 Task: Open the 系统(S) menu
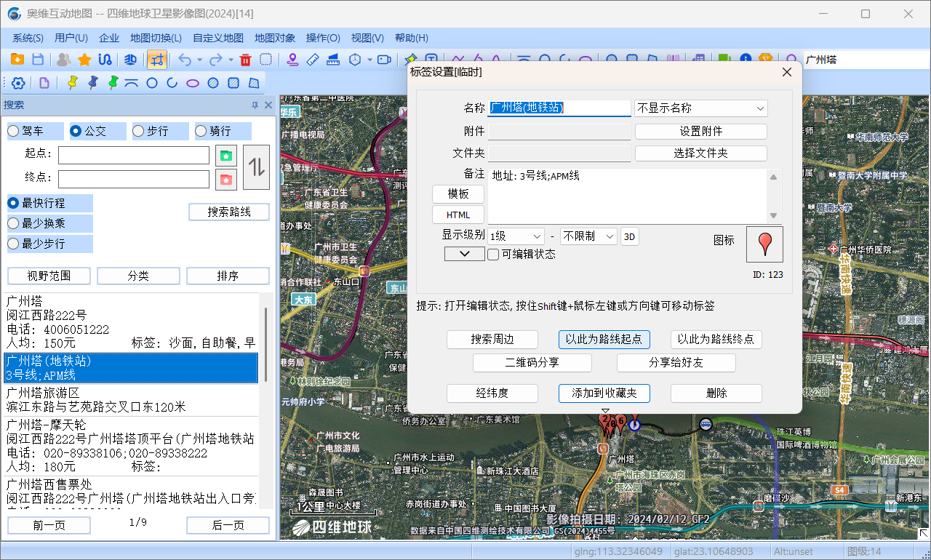pyautogui.click(x=28, y=38)
